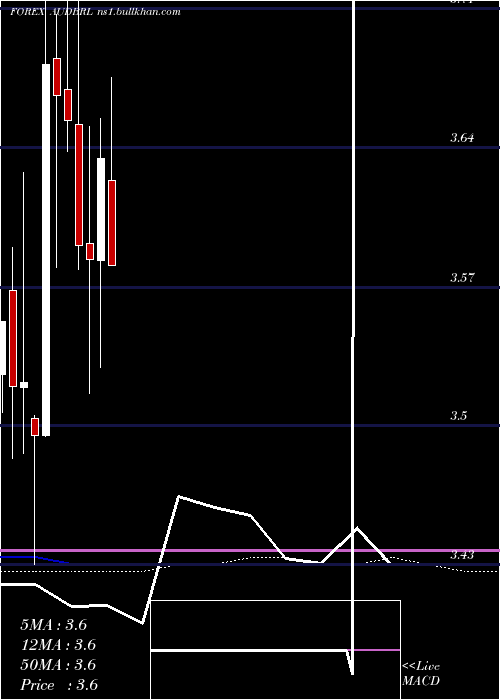Click the 3.64 price axis label
The width and height of the screenshot is (500, 700).
coord(462,138)
